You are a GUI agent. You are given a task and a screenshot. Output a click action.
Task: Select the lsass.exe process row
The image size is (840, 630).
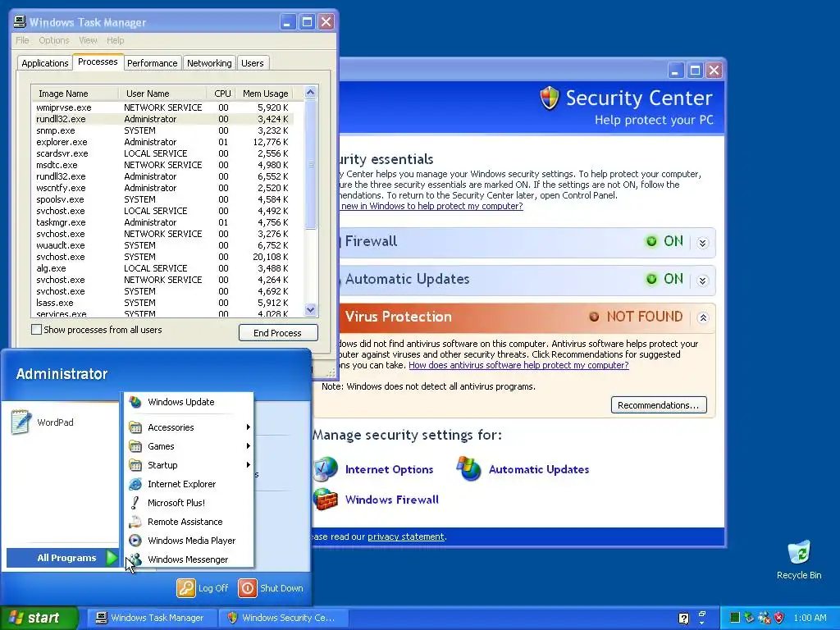pos(162,303)
